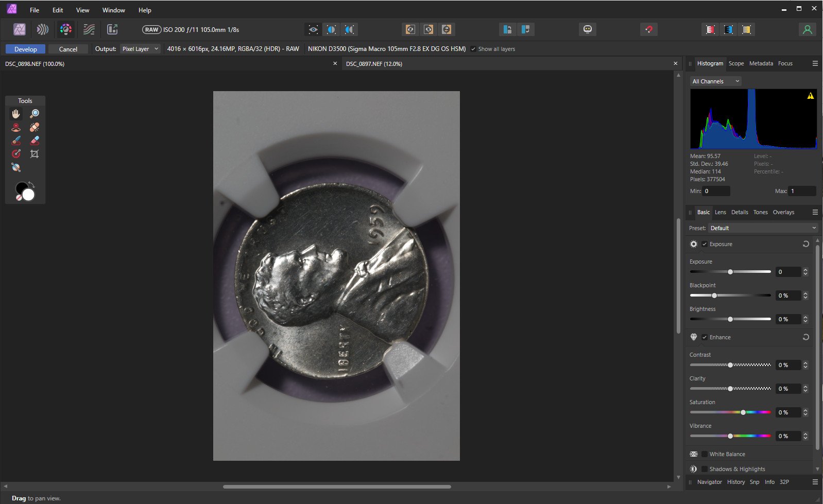Expand the All Channels histogram dropdown
The image size is (823, 504).
click(715, 81)
